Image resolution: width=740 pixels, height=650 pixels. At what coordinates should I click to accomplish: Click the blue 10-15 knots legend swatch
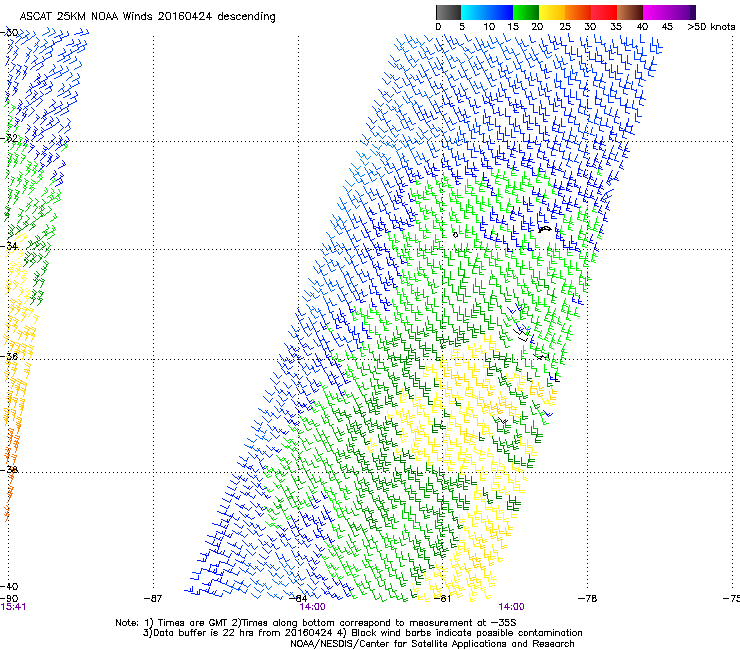500,12
